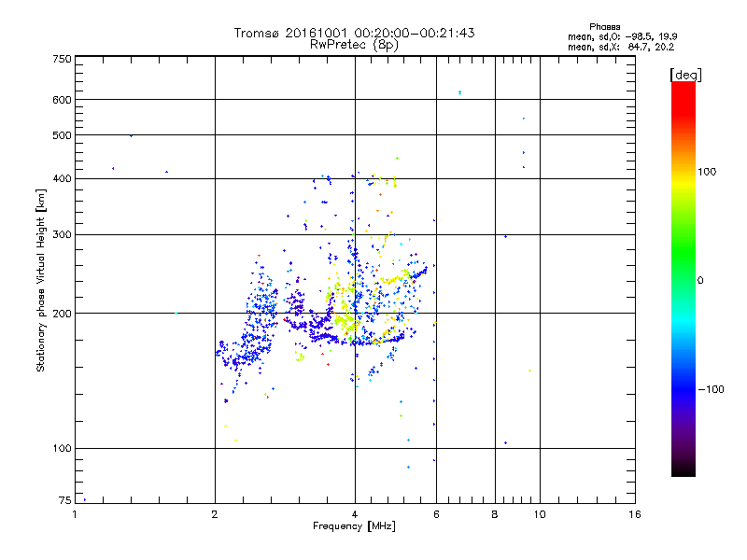
Task: Click y-axis tick label '300'
Action: point(62,235)
